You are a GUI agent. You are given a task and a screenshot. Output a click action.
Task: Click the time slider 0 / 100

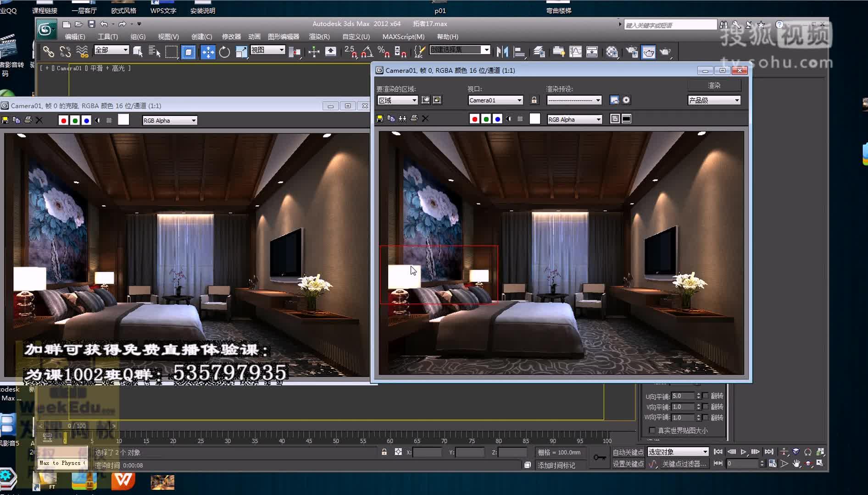click(77, 426)
